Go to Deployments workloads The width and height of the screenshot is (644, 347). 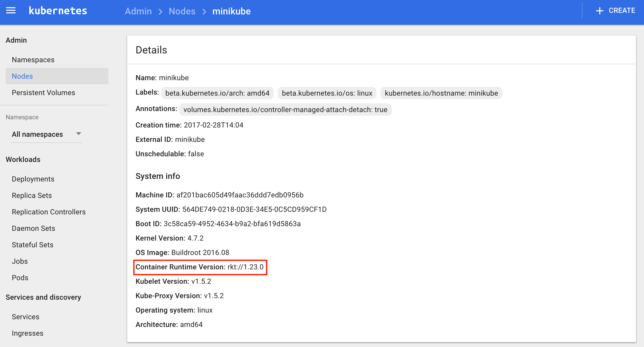(x=33, y=179)
